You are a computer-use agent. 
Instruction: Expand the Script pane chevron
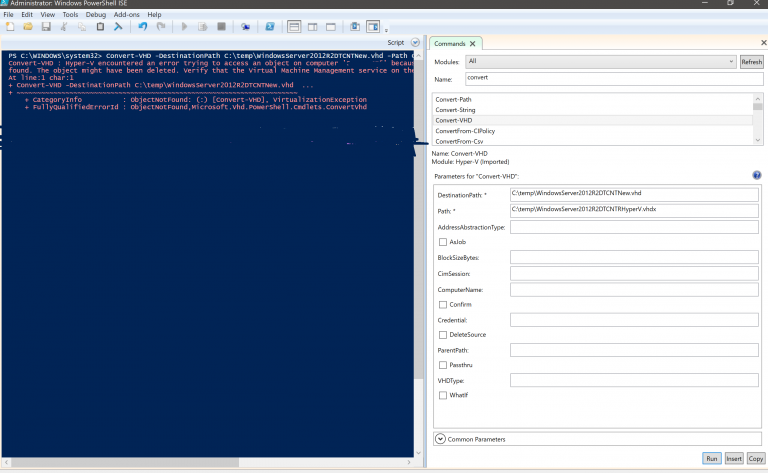[x=415, y=43]
